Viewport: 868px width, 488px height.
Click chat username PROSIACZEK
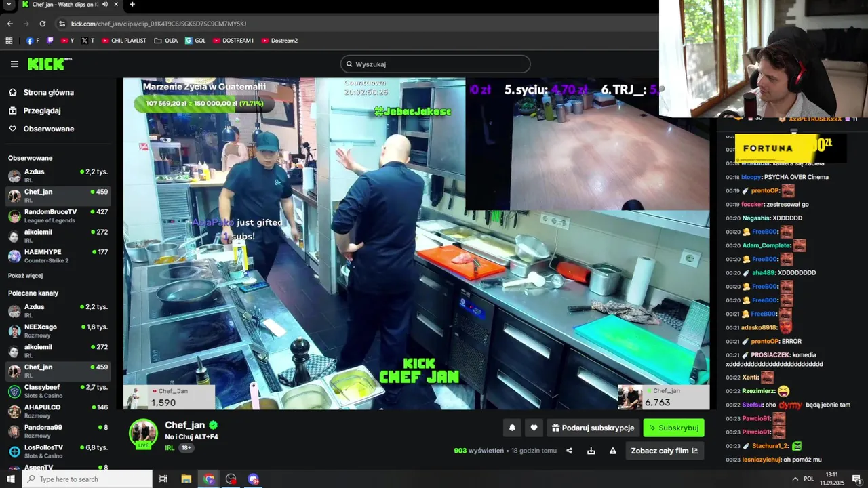click(771, 355)
